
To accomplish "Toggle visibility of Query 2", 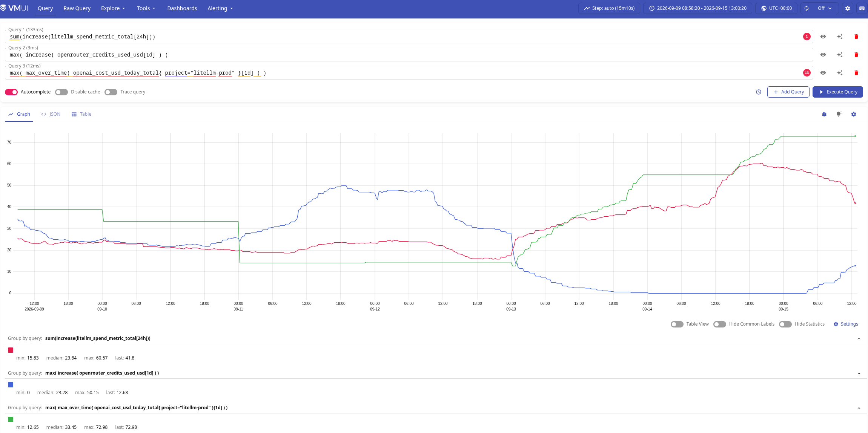I will (x=823, y=55).
